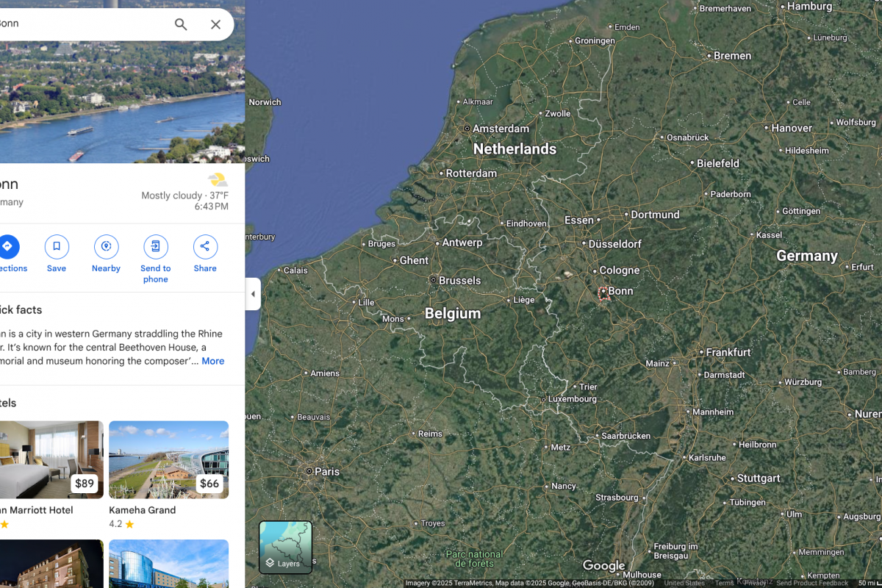Save Bonn with the bookmark icon
Image resolution: width=882 pixels, height=588 pixels.
57,247
